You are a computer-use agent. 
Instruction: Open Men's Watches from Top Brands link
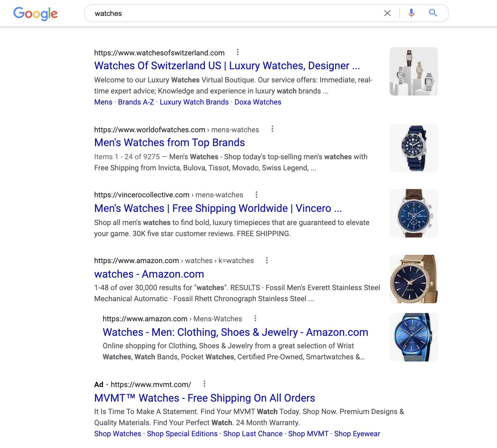tap(169, 143)
